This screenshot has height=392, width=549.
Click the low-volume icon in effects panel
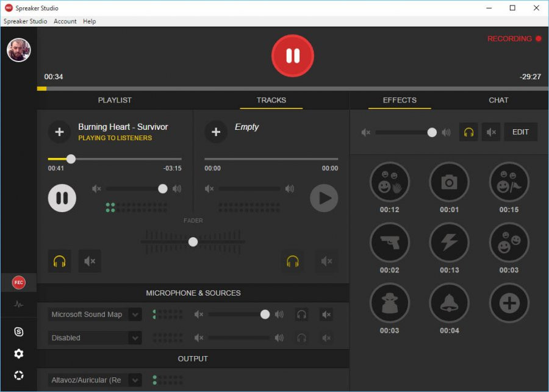[x=366, y=132]
